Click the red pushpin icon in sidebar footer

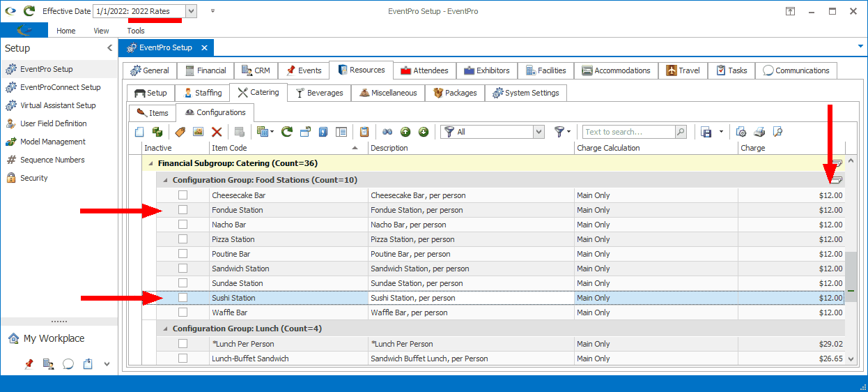pyautogui.click(x=29, y=363)
